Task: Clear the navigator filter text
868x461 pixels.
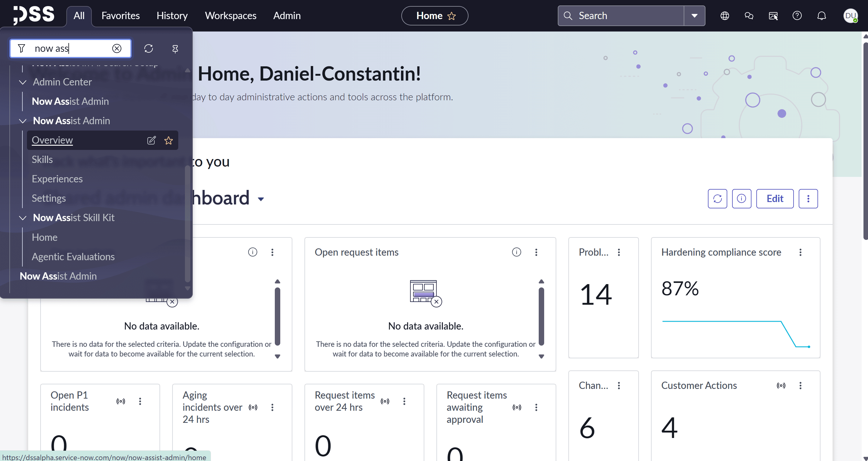Action: (x=117, y=48)
